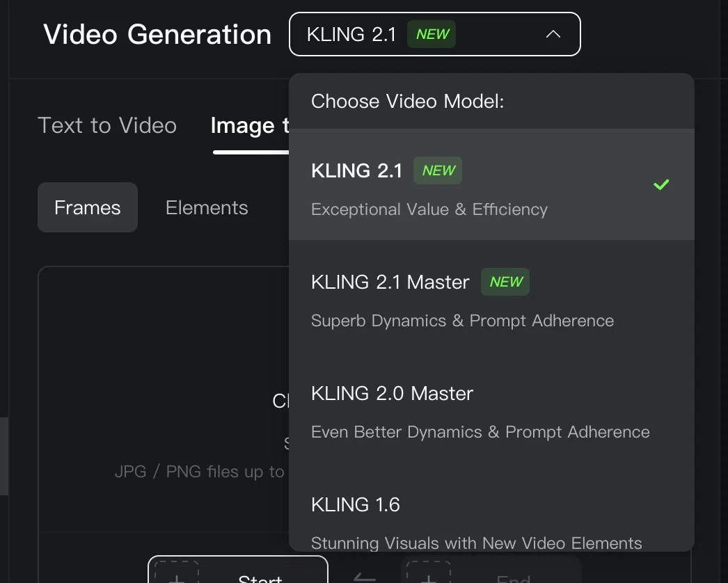
Task: Switch to Elements mode
Action: pyautogui.click(x=207, y=207)
